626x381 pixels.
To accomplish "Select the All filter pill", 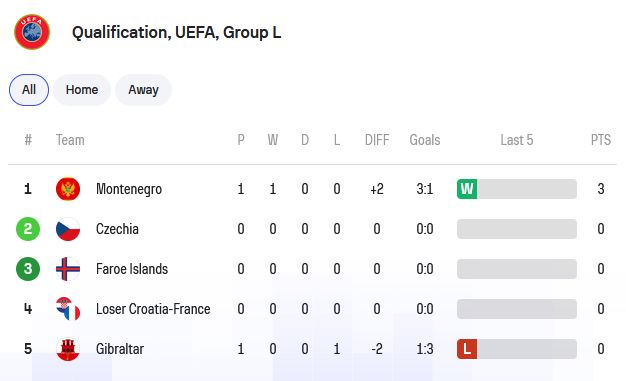I will tap(29, 90).
